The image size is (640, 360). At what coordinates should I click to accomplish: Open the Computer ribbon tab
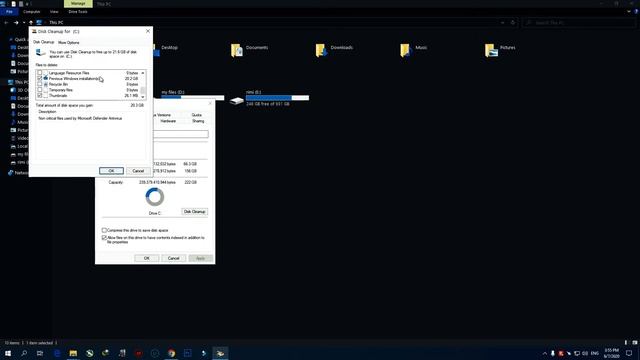click(x=32, y=12)
